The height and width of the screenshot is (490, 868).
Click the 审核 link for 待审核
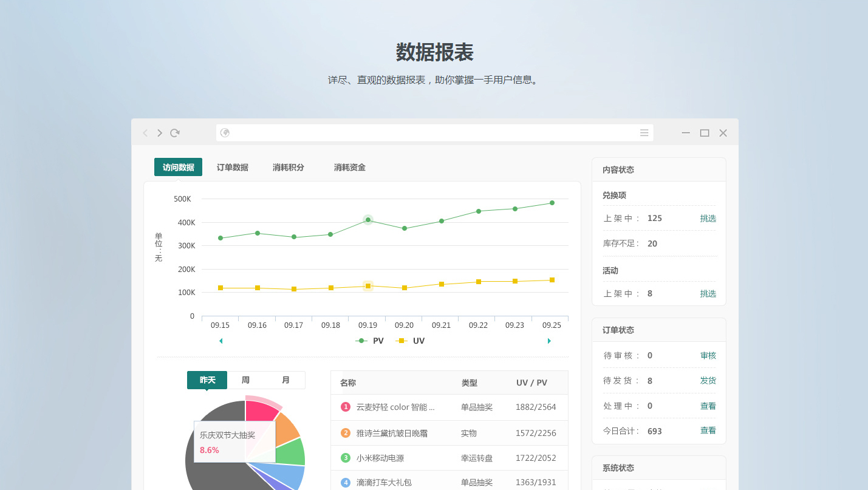pyautogui.click(x=708, y=356)
